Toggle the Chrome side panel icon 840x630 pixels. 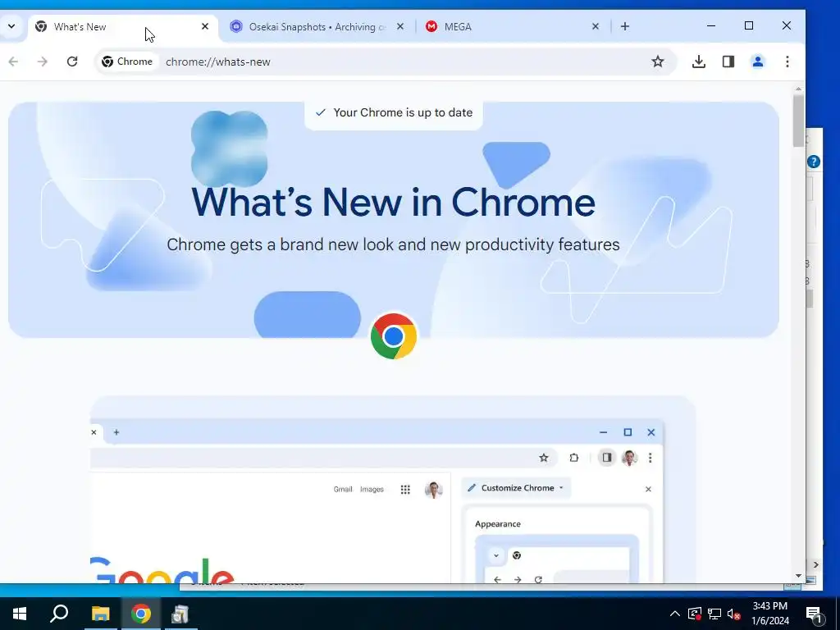[728, 62]
